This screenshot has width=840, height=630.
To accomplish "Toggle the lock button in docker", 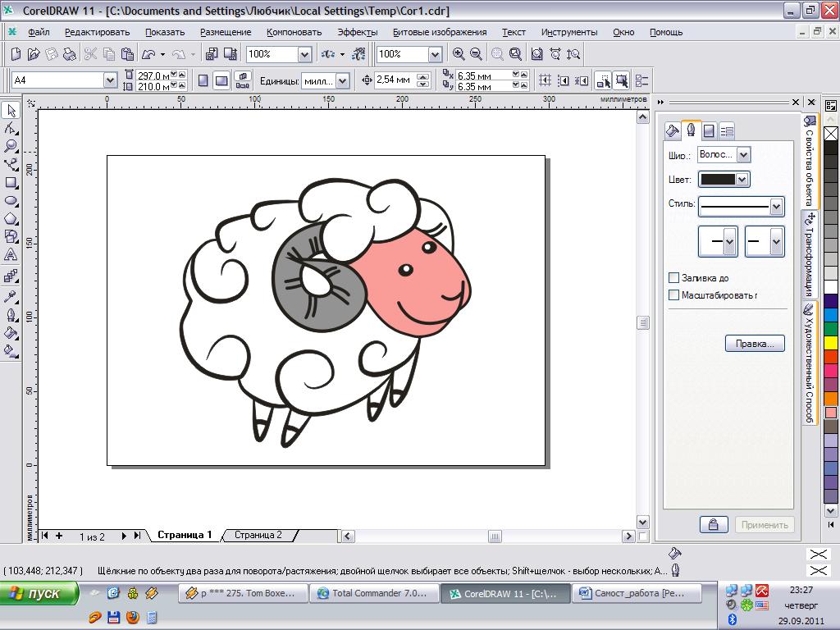I will coord(713,525).
